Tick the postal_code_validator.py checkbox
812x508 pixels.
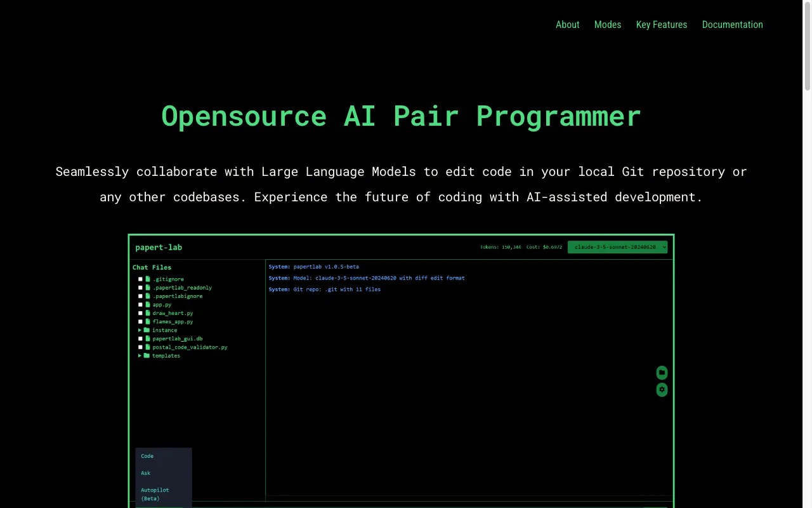pos(141,347)
